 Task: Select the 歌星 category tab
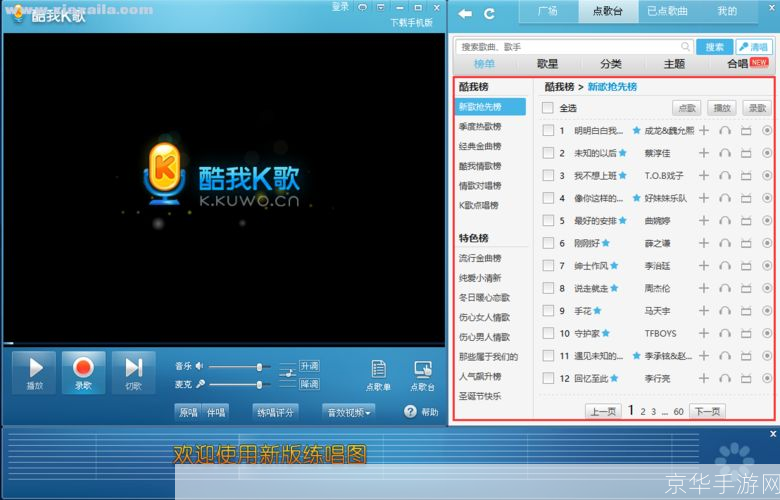(x=548, y=64)
